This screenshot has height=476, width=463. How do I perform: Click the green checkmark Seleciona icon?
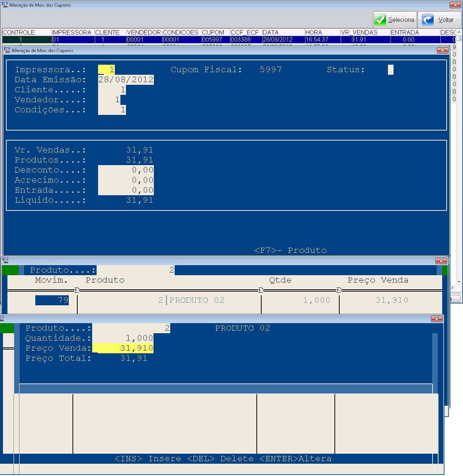point(380,20)
